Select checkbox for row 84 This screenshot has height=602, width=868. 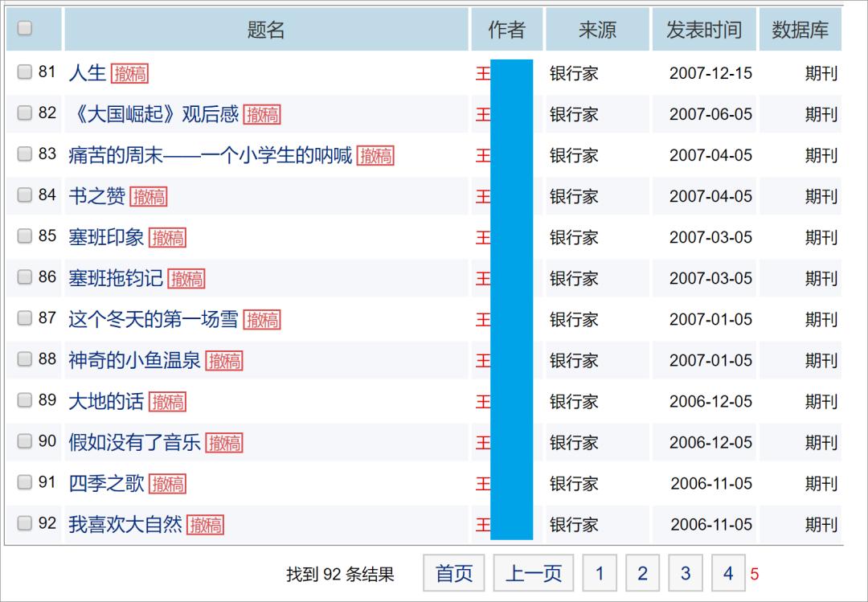click(24, 195)
